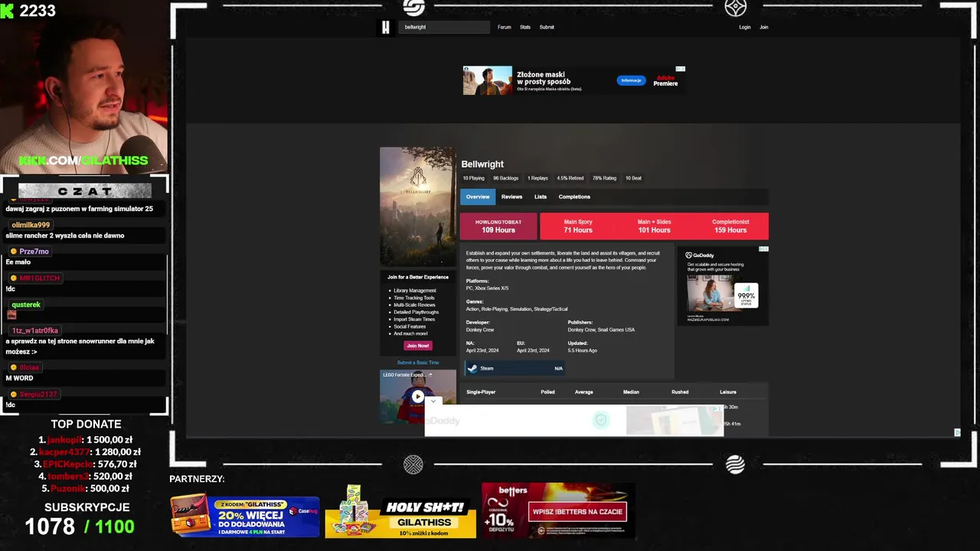This screenshot has height=551, width=980.
Task: Click the HowLongToBeat logo icon
Action: pos(386,28)
